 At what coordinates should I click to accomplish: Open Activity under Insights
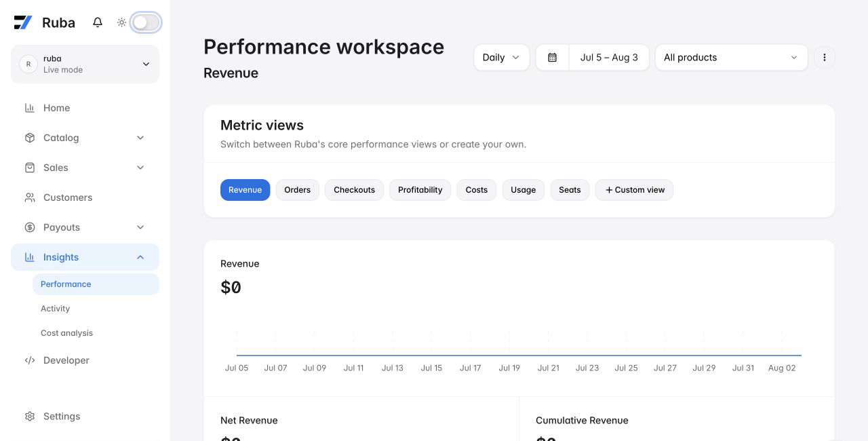coord(96,309)
